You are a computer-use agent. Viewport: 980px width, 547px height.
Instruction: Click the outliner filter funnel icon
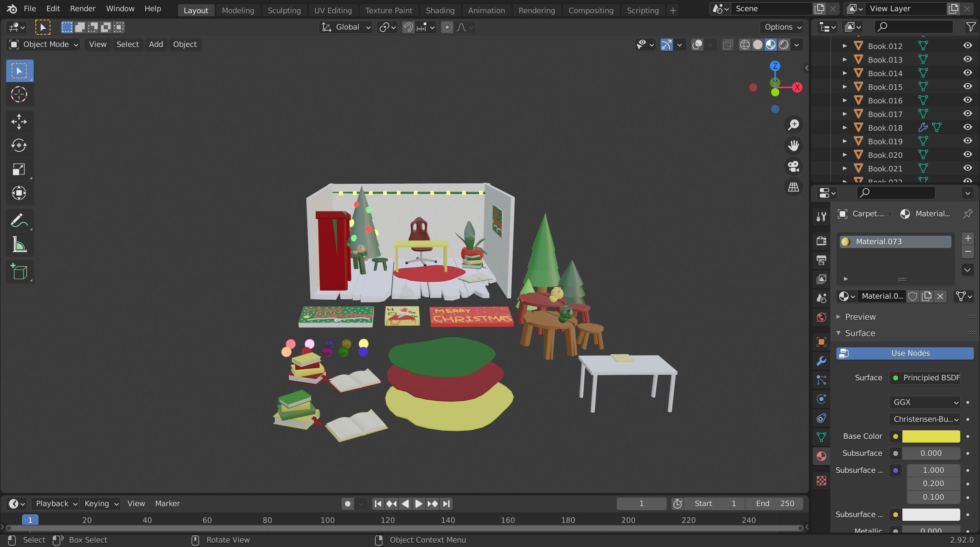click(970, 27)
